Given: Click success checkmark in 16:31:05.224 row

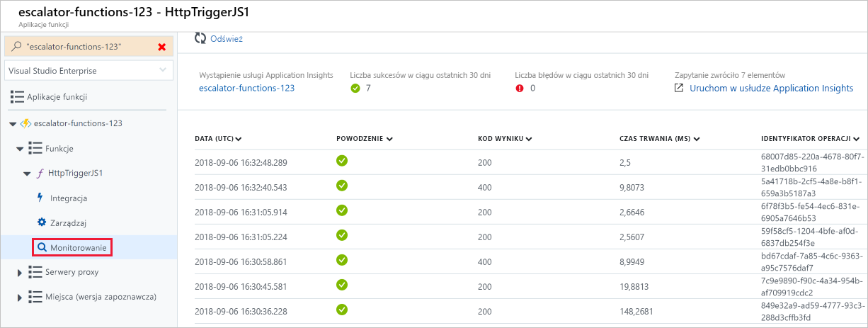Looking at the screenshot, I should pos(342,234).
